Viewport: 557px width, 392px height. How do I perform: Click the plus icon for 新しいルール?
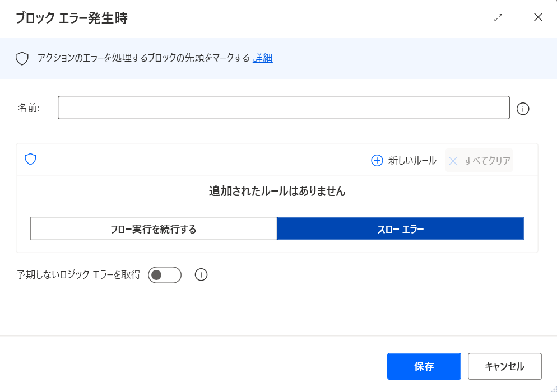click(377, 161)
